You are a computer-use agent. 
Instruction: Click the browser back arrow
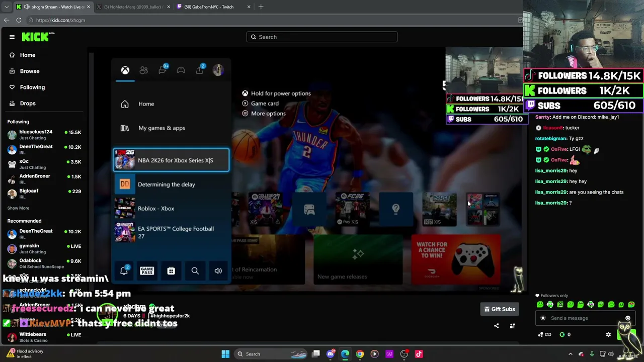coord(7,20)
